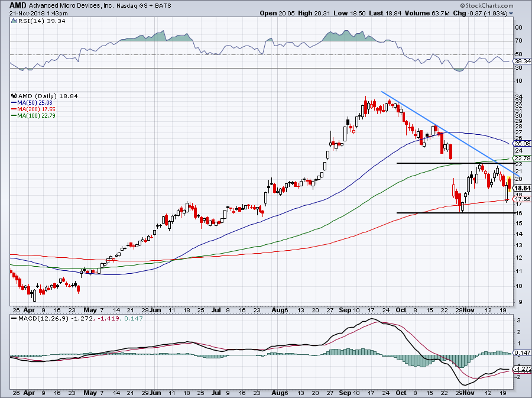Click the Chg -0.37 (-1.93%) value
The image size is (532, 398).
pyautogui.click(x=481, y=13)
